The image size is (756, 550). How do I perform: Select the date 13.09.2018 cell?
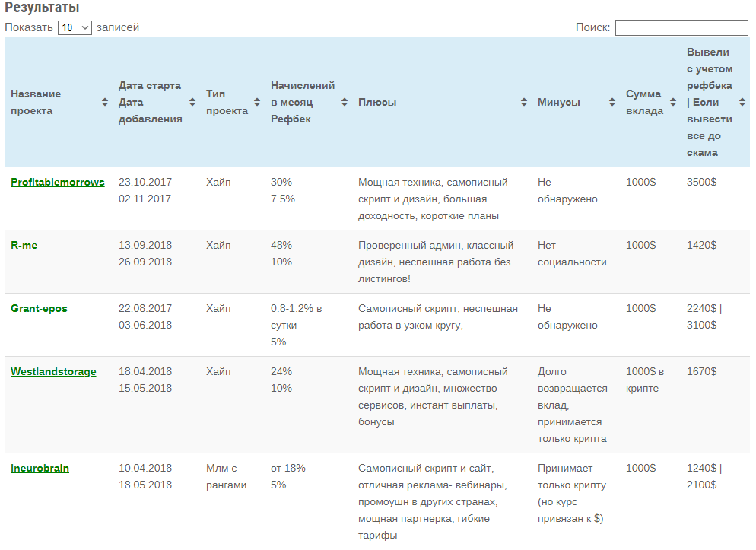145,246
